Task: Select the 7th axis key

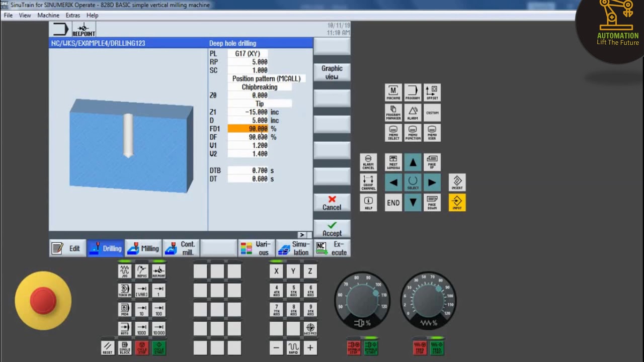Action: click(276, 310)
